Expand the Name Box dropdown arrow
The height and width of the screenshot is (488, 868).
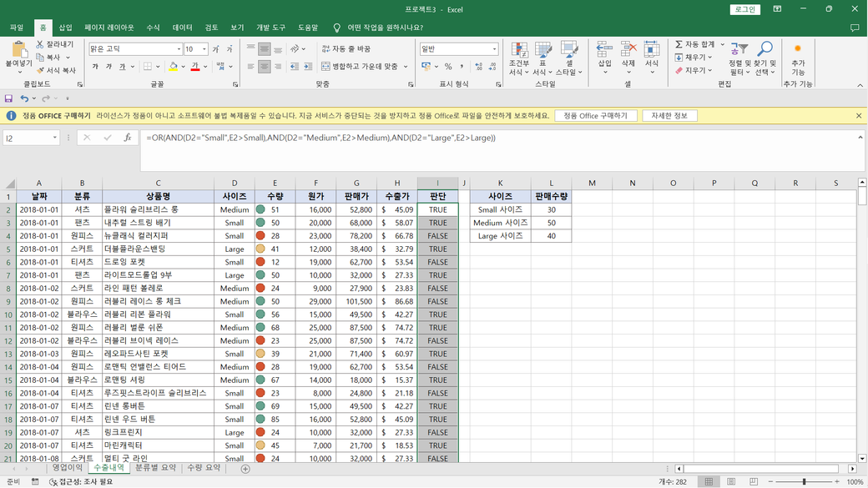(x=54, y=138)
